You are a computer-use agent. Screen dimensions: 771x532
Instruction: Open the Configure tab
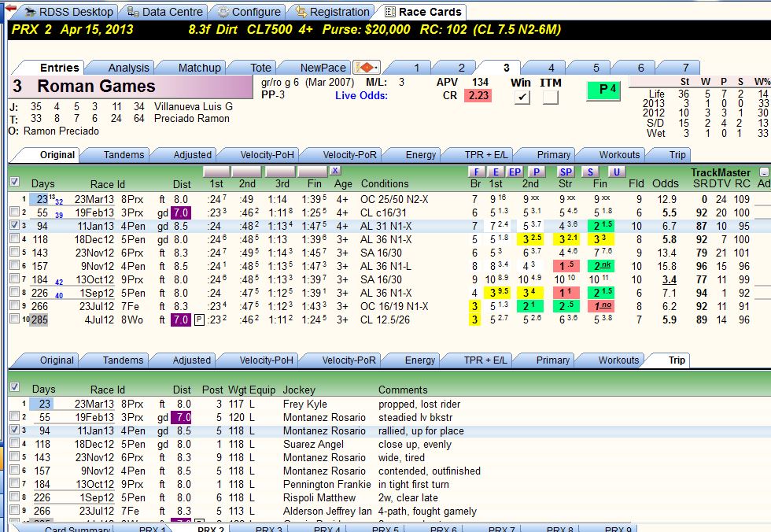click(x=249, y=12)
